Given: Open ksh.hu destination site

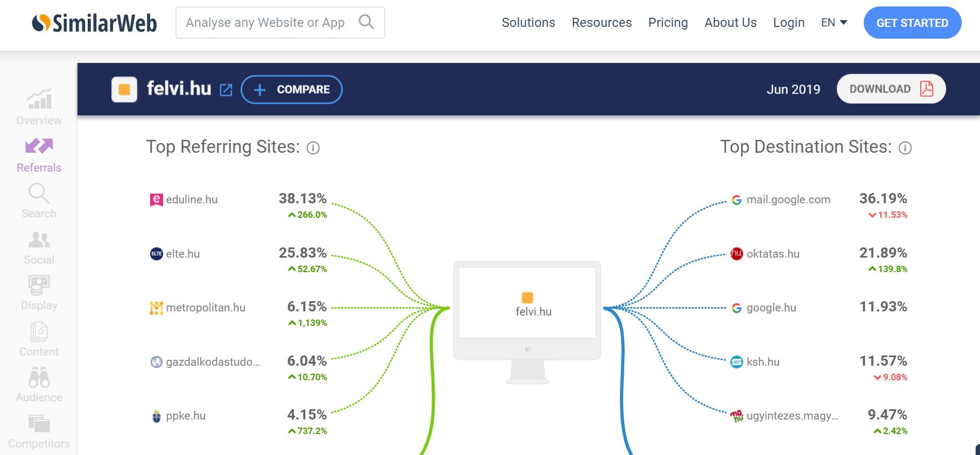Looking at the screenshot, I should 763,362.
